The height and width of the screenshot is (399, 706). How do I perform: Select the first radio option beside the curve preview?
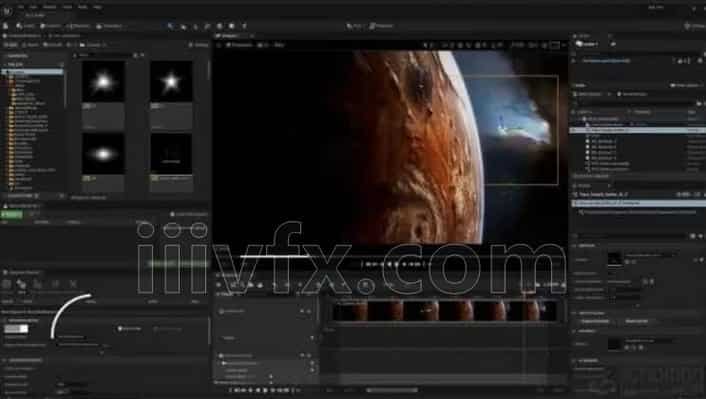(120, 329)
